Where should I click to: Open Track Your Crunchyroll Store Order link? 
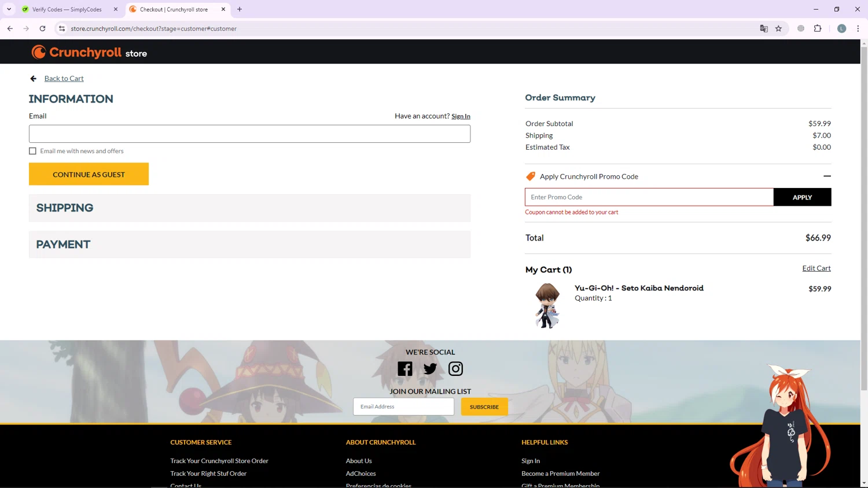[219, 461]
